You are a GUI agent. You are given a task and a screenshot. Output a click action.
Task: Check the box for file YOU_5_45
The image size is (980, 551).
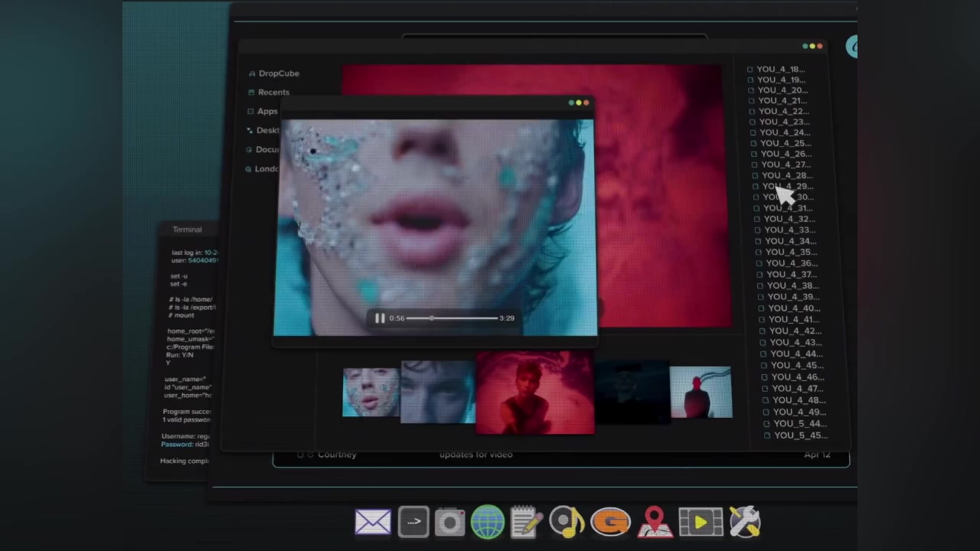coord(767,435)
